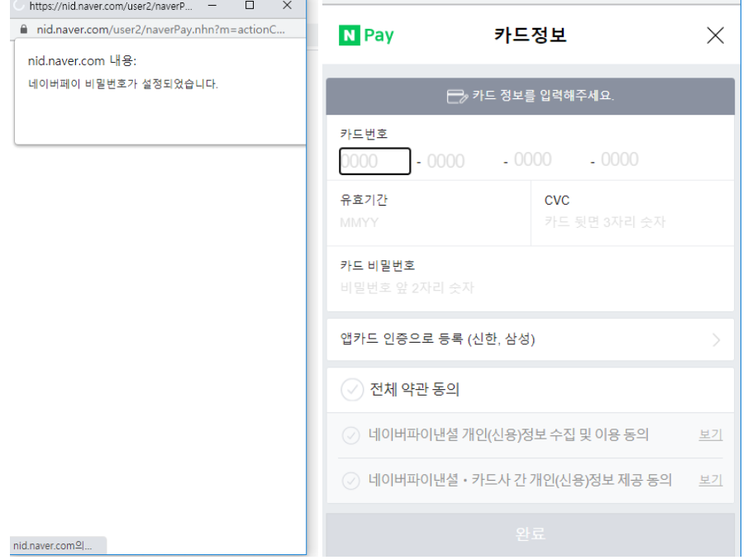748x560 pixels.
Task: Check 카드사 간 개인(신용)정보 제공 동의
Action: [x=351, y=481]
